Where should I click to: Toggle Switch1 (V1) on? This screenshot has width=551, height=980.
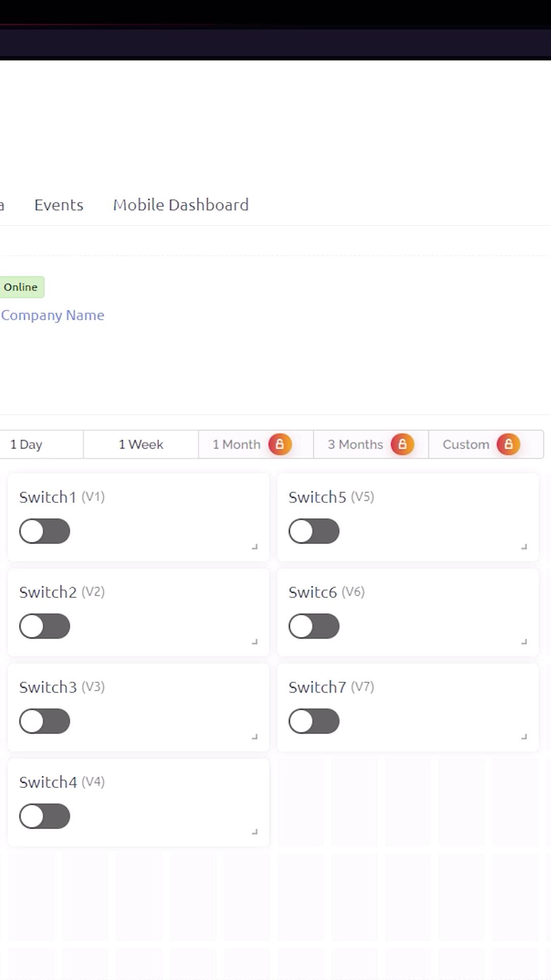pyautogui.click(x=44, y=531)
